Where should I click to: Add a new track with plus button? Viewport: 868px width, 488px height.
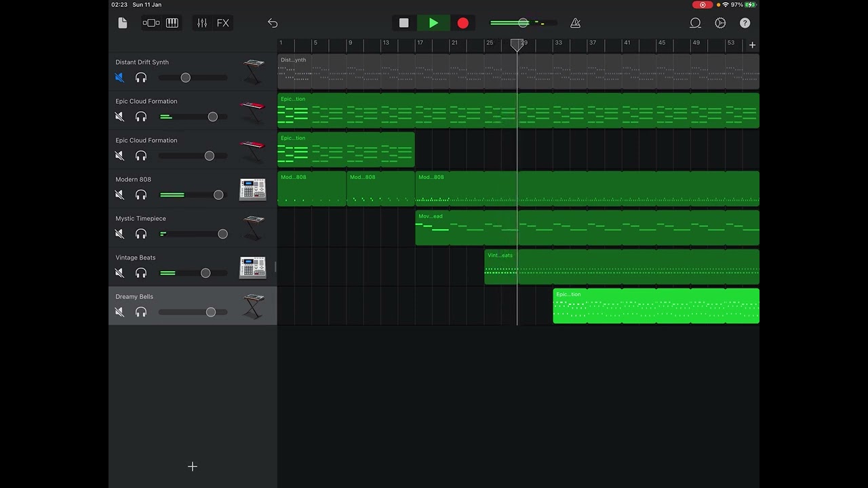[193, 466]
